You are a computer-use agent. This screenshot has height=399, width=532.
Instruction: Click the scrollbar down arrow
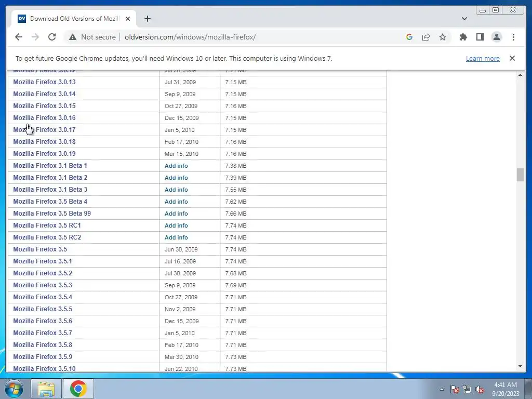coord(520,366)
